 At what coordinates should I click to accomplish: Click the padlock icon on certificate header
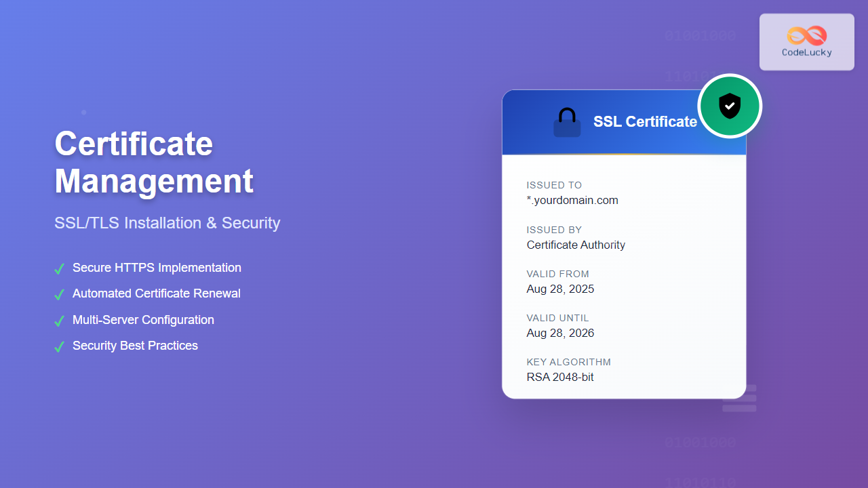[x=567, y=123]
